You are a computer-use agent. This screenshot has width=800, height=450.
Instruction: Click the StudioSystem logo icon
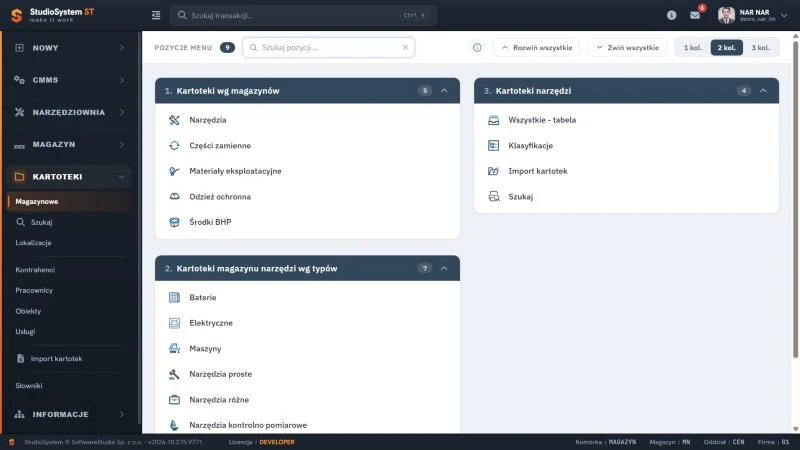click(x=16, y=15)
